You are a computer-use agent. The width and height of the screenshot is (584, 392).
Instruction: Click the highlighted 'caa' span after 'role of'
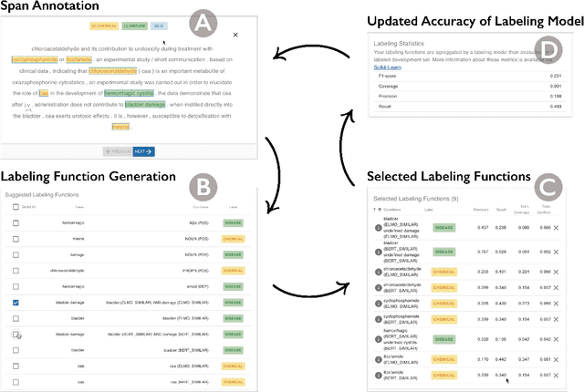coord(44,93)
